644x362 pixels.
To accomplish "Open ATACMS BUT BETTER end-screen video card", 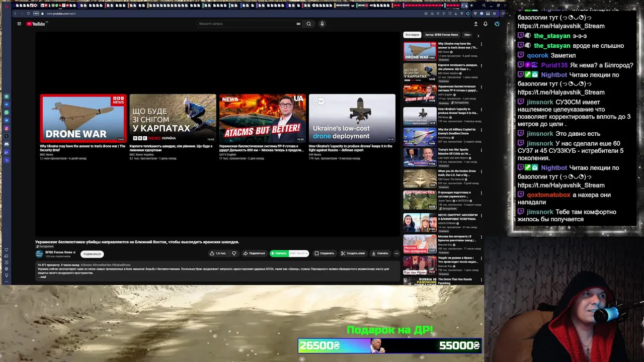I will point(262,119).
